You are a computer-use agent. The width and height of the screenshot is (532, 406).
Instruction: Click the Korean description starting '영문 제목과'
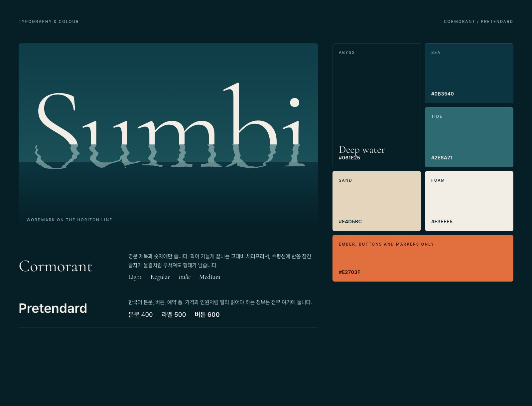pos(220,261)
